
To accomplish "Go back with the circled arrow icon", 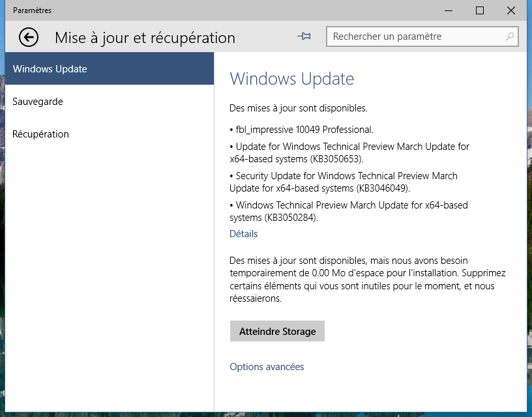I will [29, 37].
